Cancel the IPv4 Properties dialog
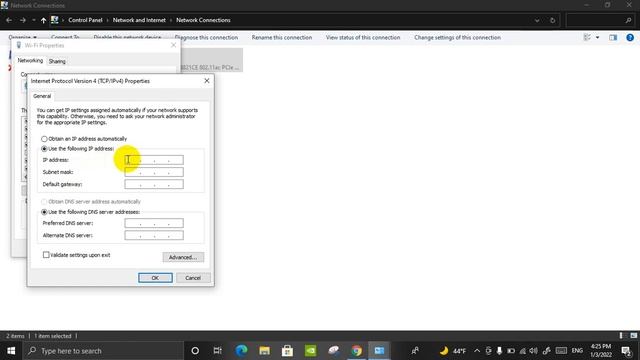The image size is (640, 360). tap(193, 278)
